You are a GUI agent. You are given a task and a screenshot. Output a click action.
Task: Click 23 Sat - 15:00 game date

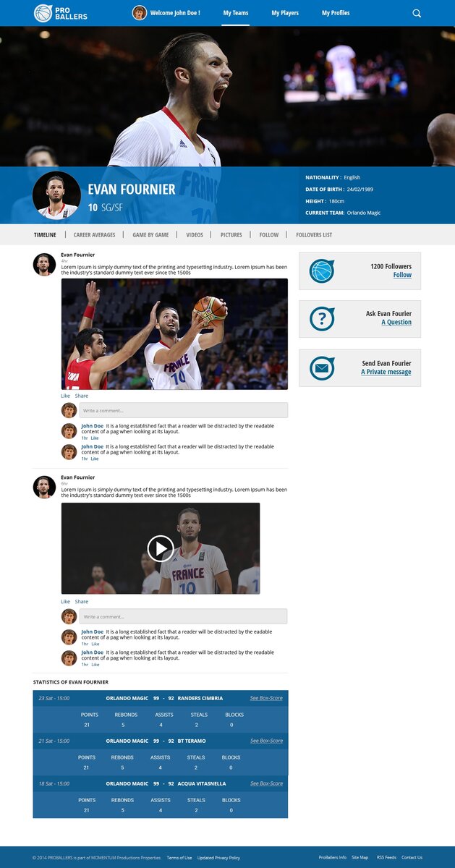pos(54,698)
